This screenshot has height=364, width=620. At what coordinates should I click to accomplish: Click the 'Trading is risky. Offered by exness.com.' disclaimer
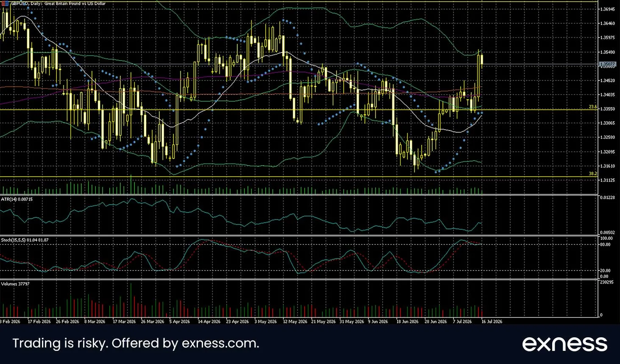136,343
